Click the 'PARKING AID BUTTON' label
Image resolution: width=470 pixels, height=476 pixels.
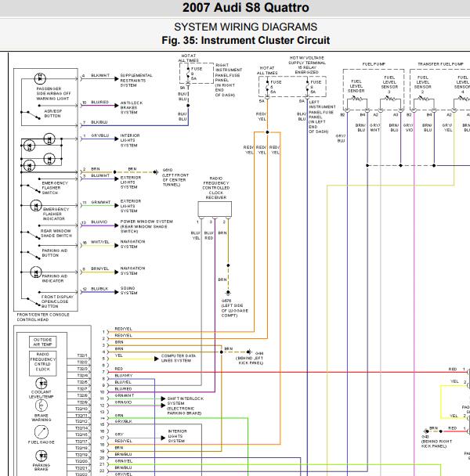pyautogui.click(x=55, y=253)
